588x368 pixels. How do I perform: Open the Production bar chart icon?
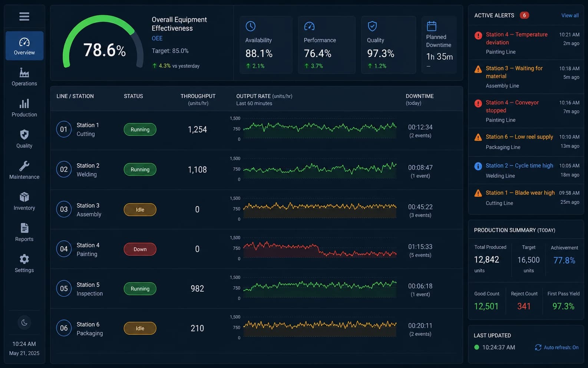coord(24,103)
